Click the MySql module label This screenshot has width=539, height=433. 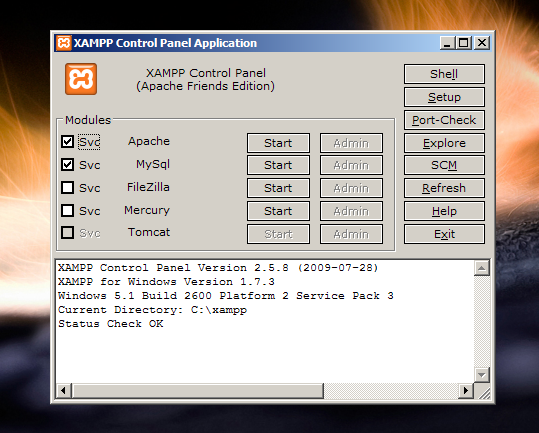[153, 164]
